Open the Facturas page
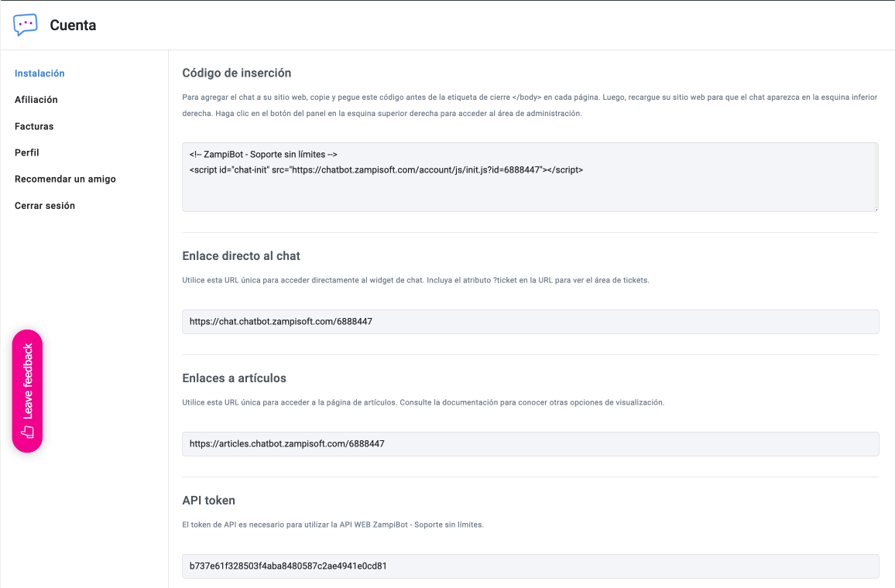 (x=34, y=126)
